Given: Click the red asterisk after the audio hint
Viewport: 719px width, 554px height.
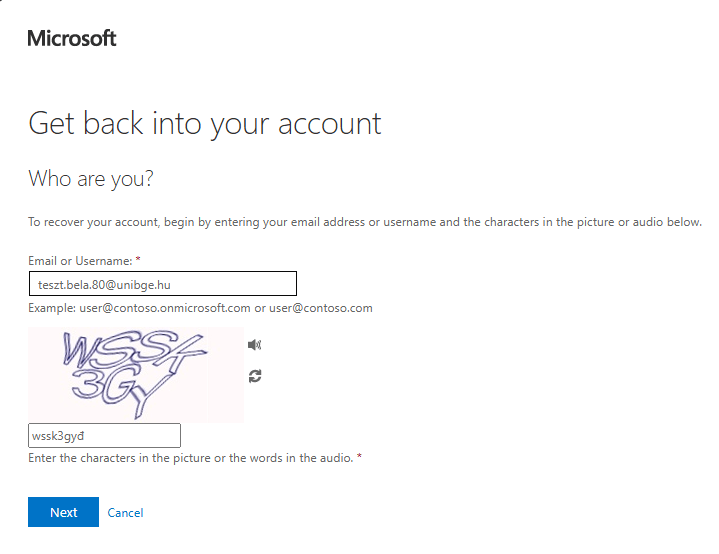Looking at the screenshot, I should (x=359, y=458).
